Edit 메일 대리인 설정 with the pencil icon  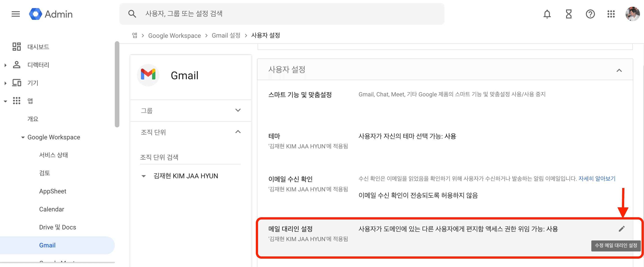tap(621, 229)
